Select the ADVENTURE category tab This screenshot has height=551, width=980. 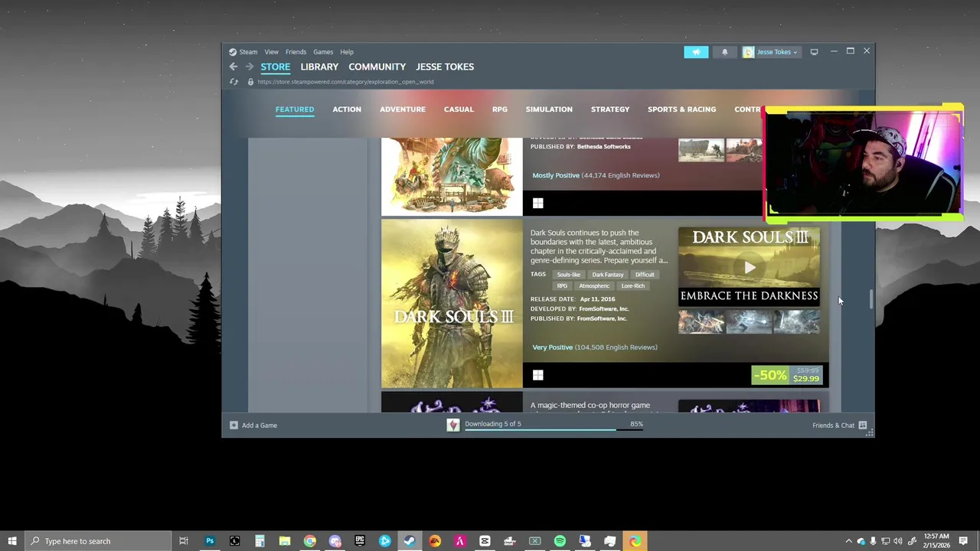coord(403,109)
